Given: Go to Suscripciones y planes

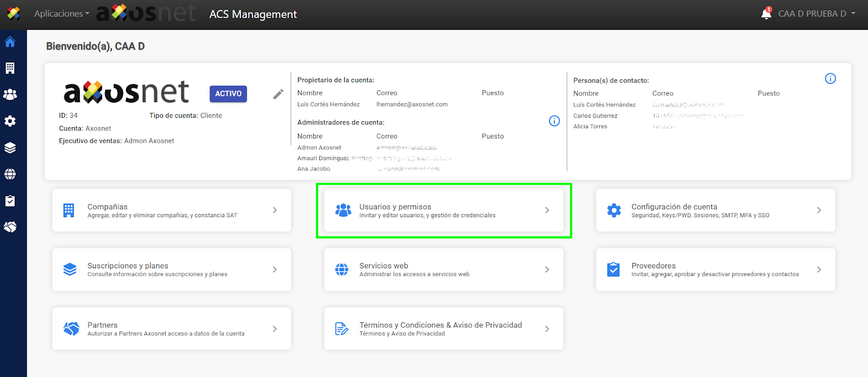Looking at the screenshot, I should [171, 269].
